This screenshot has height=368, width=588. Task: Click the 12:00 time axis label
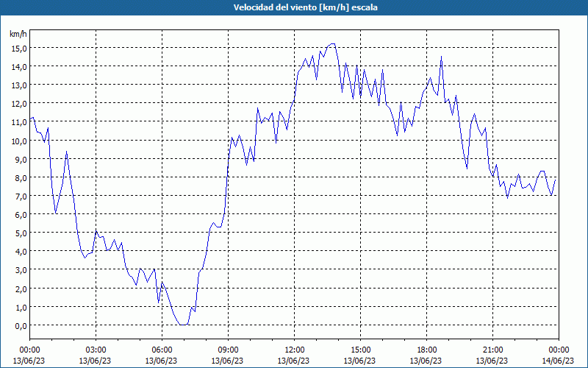click(295, 350)
